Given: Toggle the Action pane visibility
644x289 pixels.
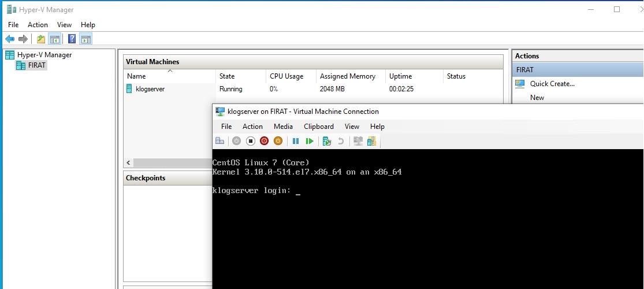Looking at the screenshot, I should click(85, 39).
